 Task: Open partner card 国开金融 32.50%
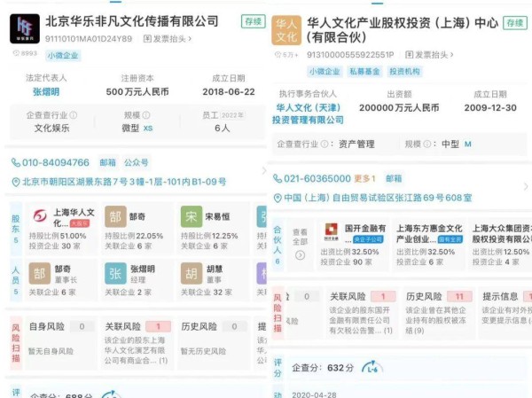[x=354, y=245]
